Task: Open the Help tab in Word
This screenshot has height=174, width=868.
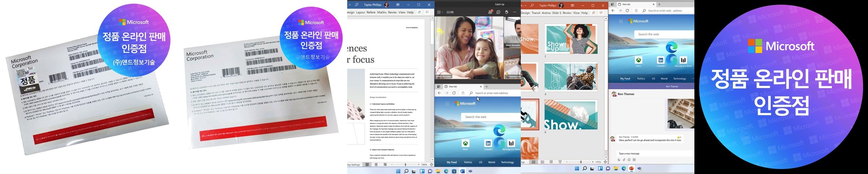Action: tap(410, 12)
